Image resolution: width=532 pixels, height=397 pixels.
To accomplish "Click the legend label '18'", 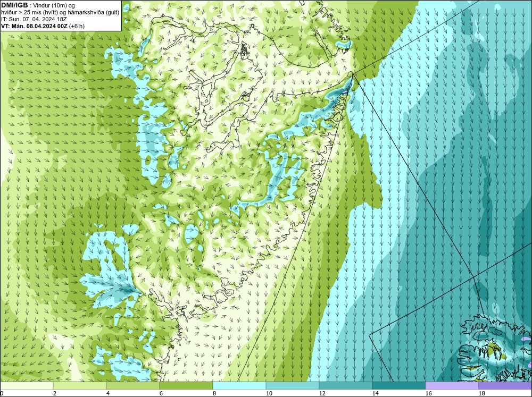I will [x=481, y=393].
